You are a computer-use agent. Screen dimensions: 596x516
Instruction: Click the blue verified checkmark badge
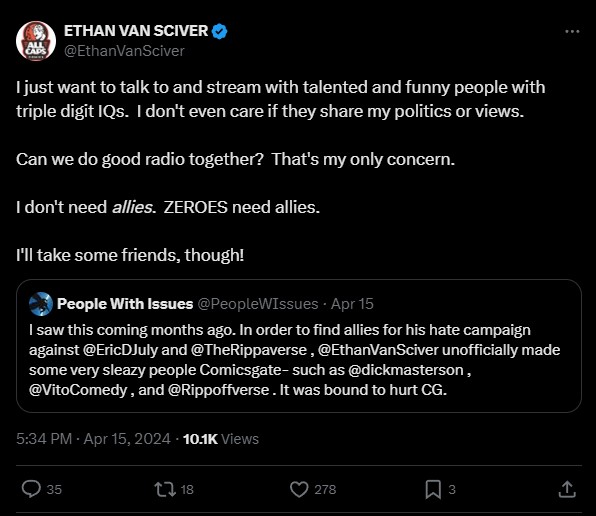point(219,31)
